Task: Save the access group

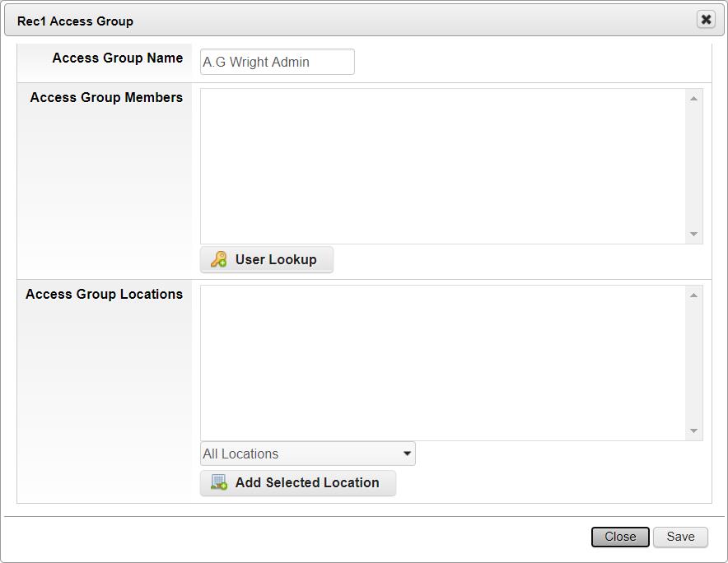Action: tap(680, 537)
